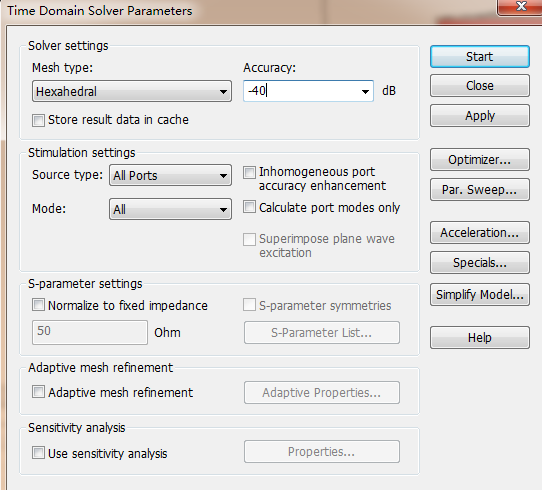
Task: Click the Start button
Action: [x=479, y=56]
